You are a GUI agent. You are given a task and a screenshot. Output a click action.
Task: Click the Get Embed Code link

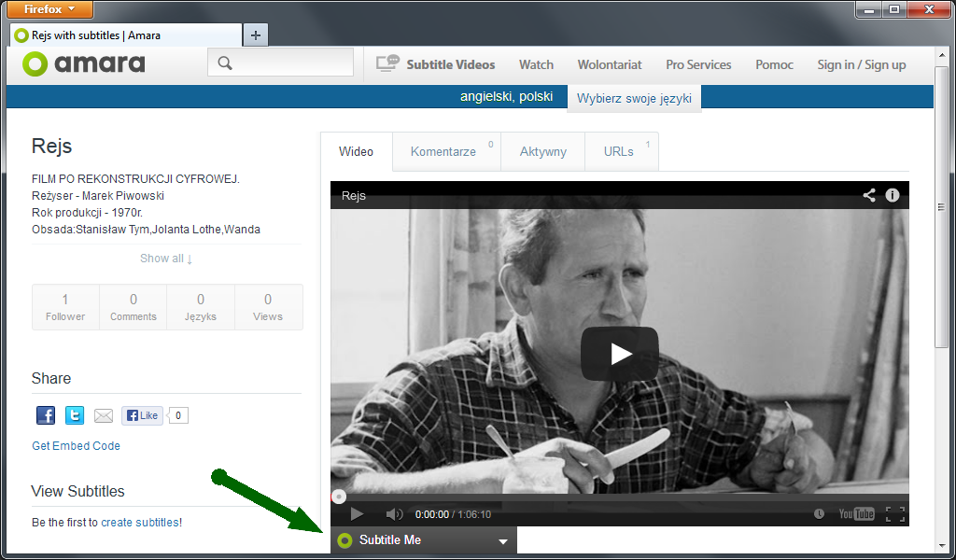click(x=76, y=445)
